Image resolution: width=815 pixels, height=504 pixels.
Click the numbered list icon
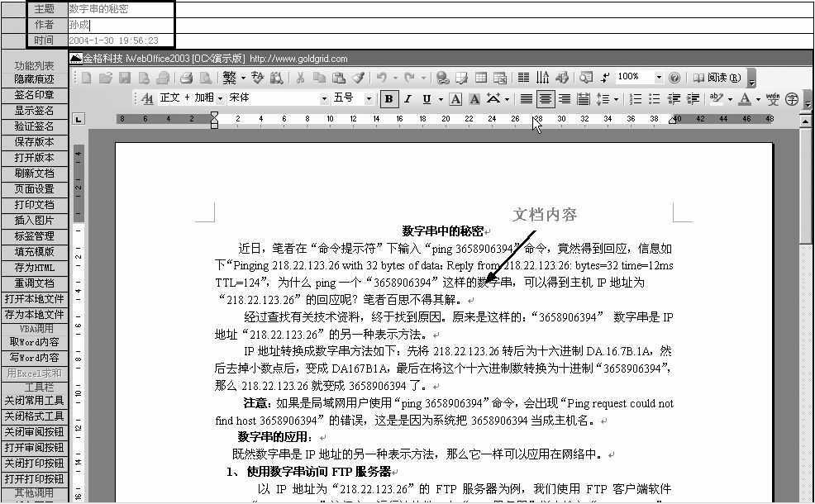pyautogui.click(x=636, y=99)
